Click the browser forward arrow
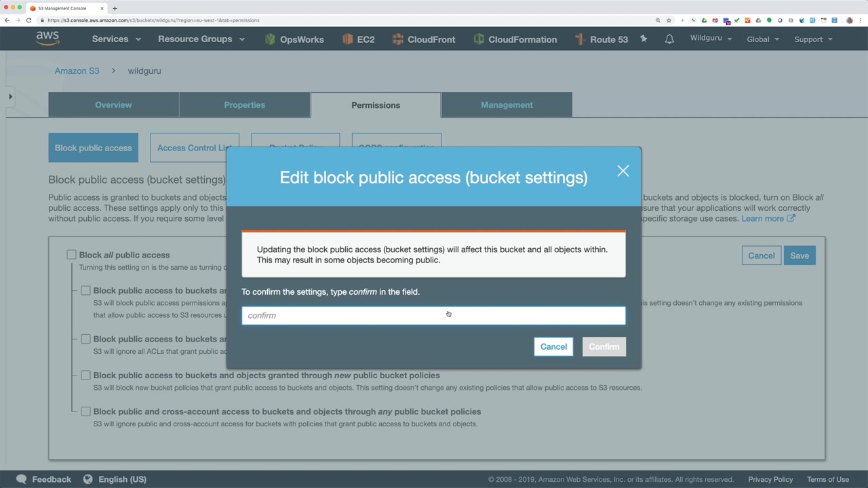 [18, 20]
